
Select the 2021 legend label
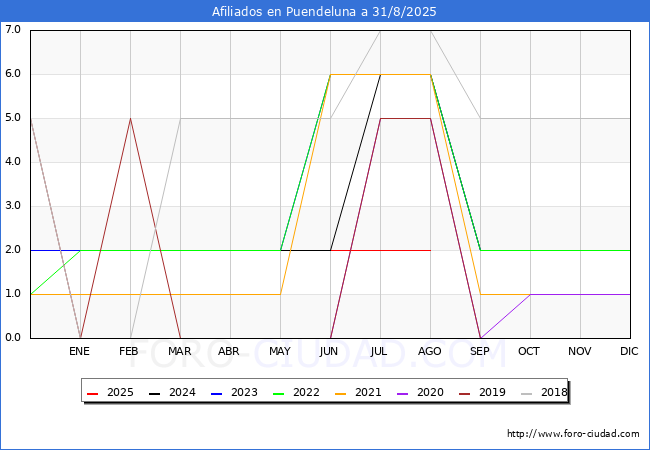(368, 392)
